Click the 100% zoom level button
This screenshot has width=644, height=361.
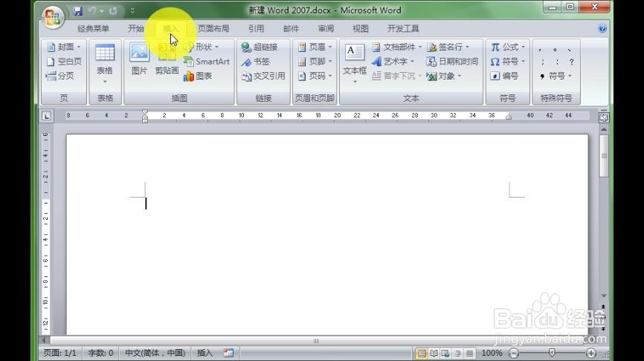click(x=492, y=353)
